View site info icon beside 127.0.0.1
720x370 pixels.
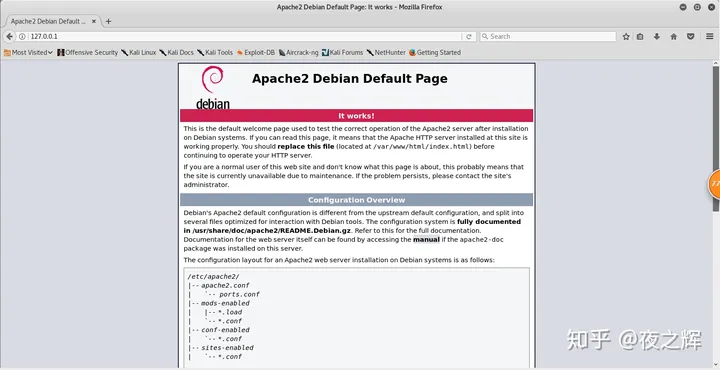(x=22, y=36)
